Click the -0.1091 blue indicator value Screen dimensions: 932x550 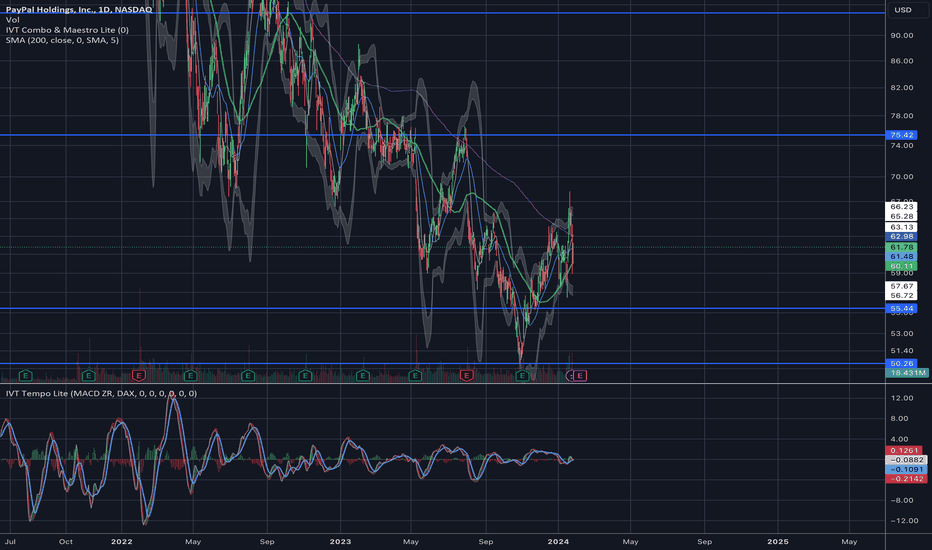click(x=906, y=469)
